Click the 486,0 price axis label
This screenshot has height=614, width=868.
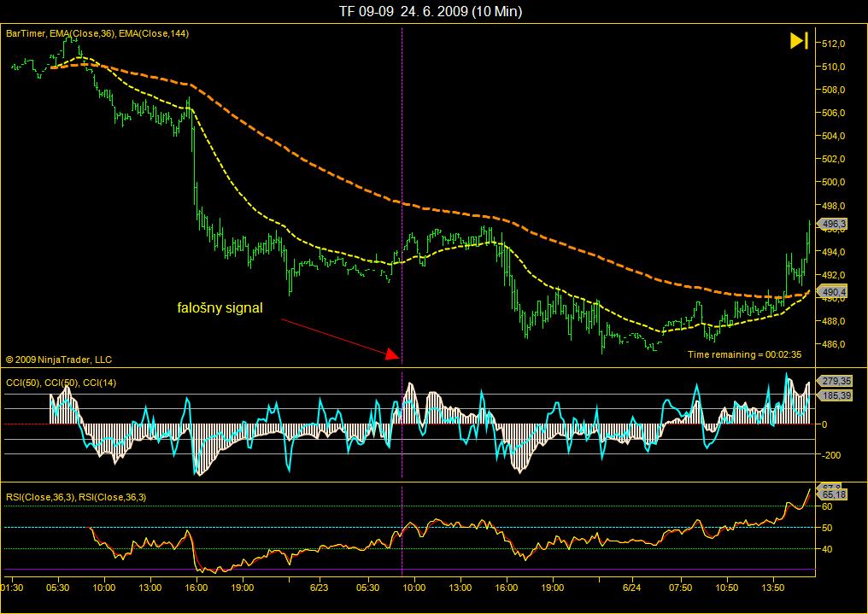click(x=834, y=344)
